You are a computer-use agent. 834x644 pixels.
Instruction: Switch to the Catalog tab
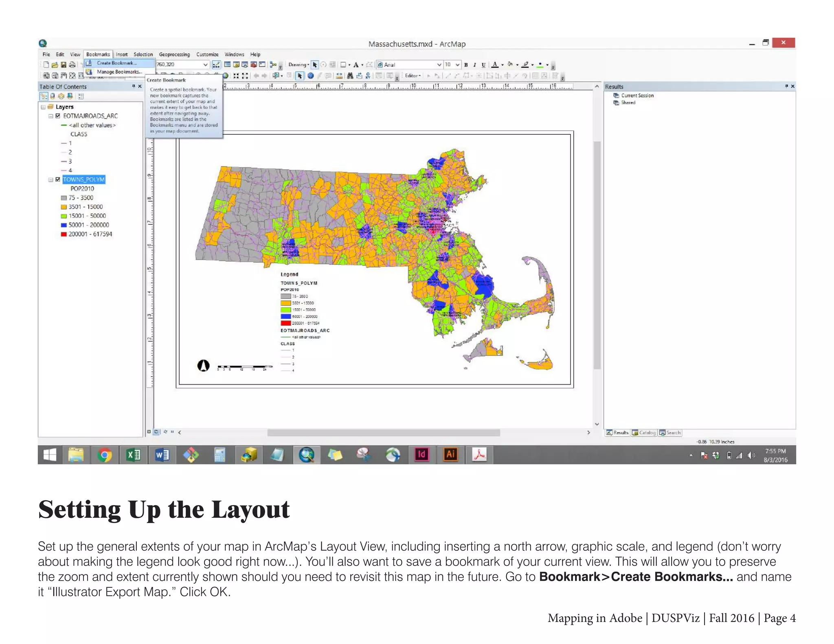pos(644,433)
